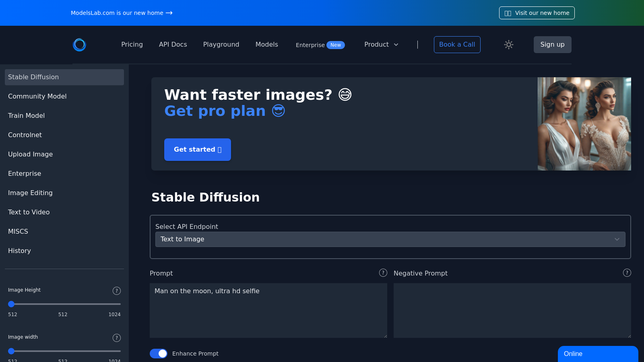Expand the Product menu

(x=381, y=45)
